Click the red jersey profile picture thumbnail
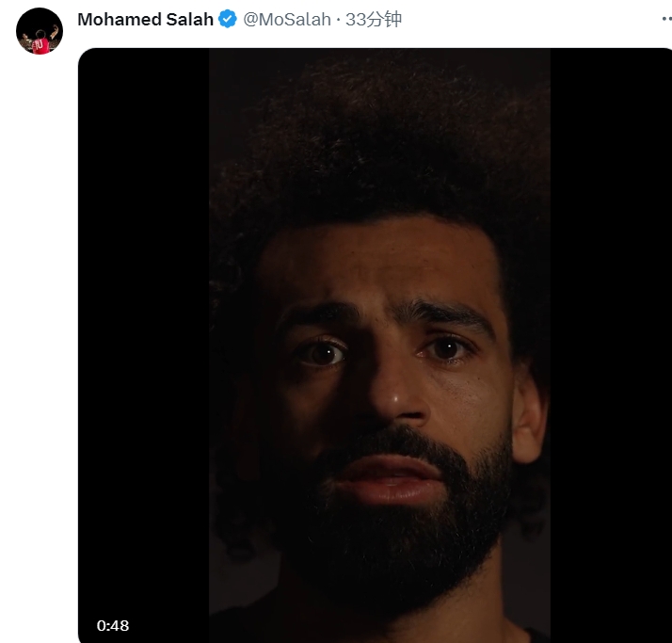This screenshot has width=672, height=643. click(x=40, y=31)
